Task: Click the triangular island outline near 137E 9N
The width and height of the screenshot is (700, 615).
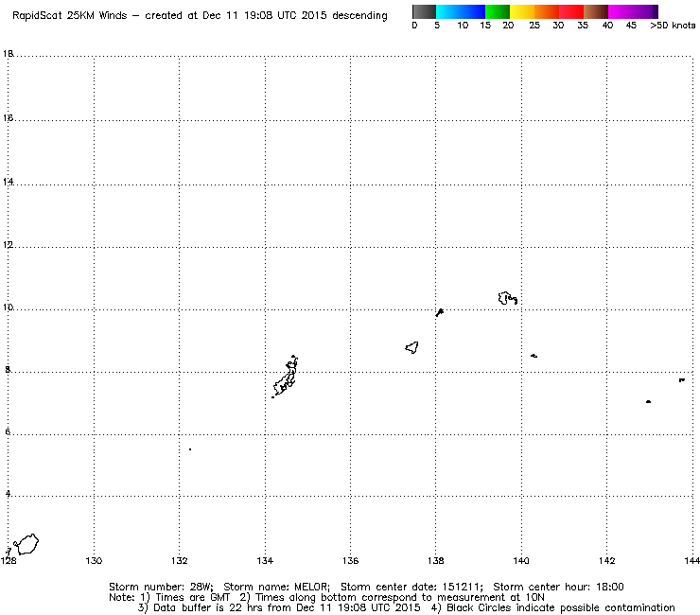Action: click(x=412, y=347)
